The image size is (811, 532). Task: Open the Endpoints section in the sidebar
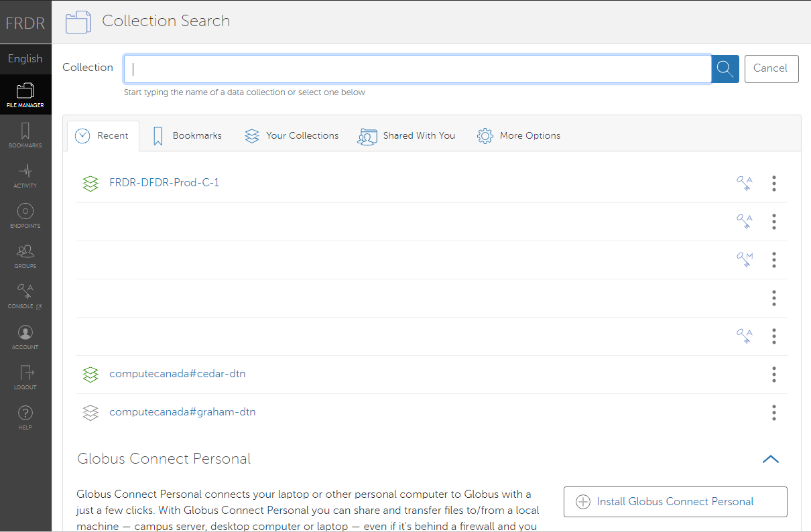pyautogui.click(x=25, y=215)
